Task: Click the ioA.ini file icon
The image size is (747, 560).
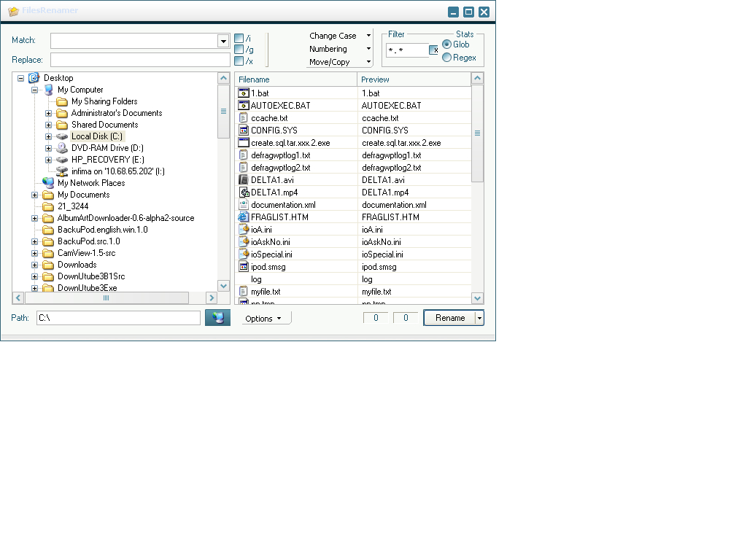Action: [244, 230]
